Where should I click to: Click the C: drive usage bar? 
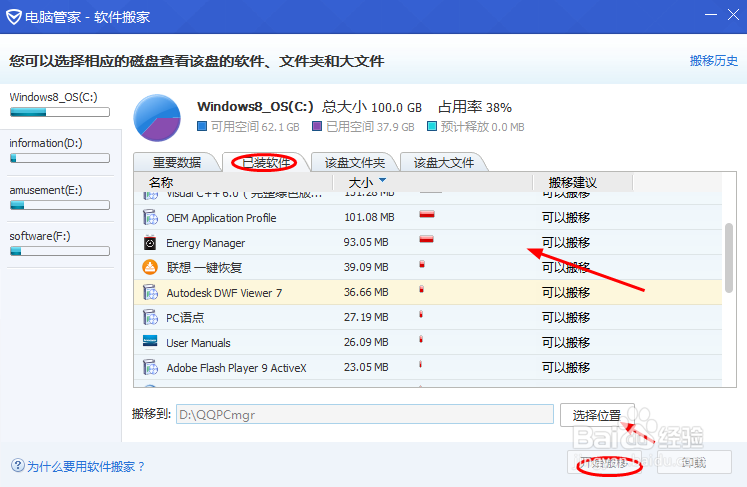coord(60,112)
